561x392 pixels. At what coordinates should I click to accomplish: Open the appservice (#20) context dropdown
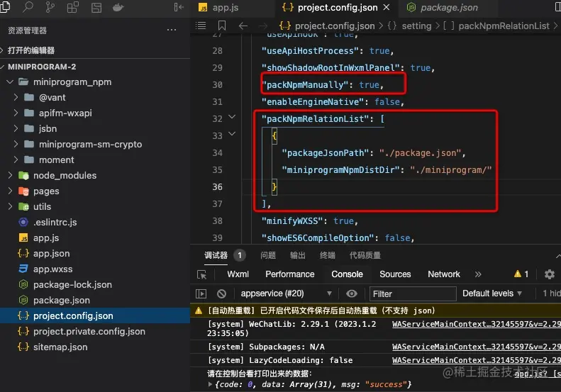click(286, 293)
